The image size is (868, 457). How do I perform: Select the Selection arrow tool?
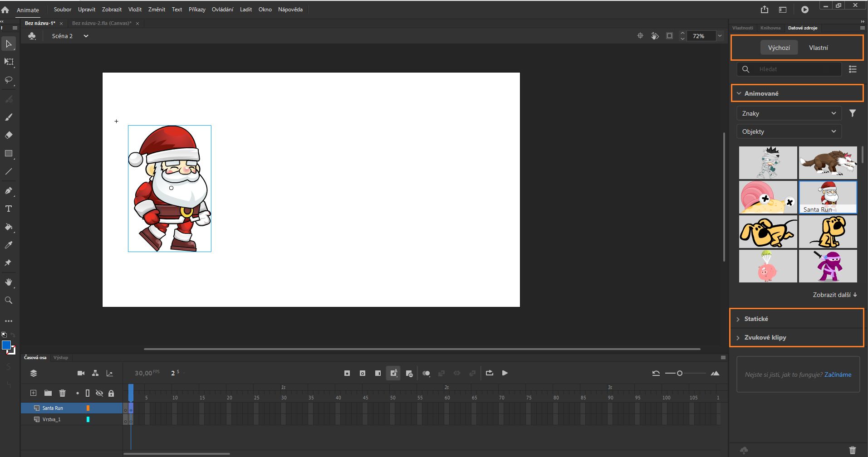pos(9,44)
